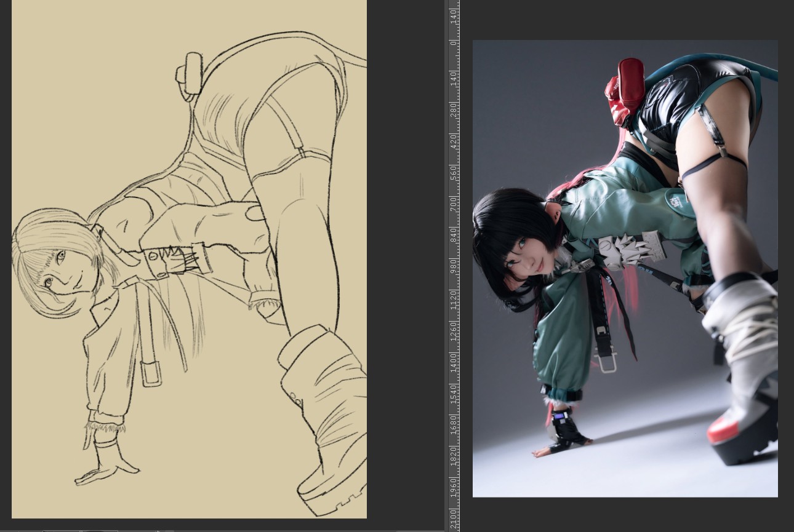The height and width of the screenshot is (532, 794).
Task: Click the vertical ruler's 700 mark
Action: tap(454, 203)
